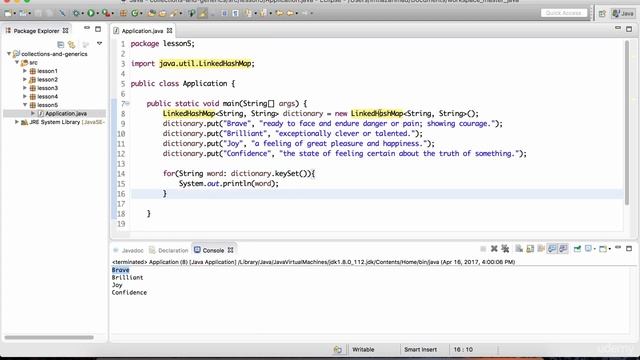Click the New file toolbar icon

tap(8, 13)
